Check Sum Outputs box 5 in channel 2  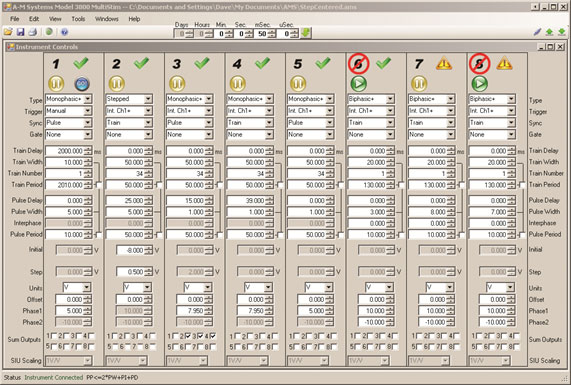click(x=115, y=347)
